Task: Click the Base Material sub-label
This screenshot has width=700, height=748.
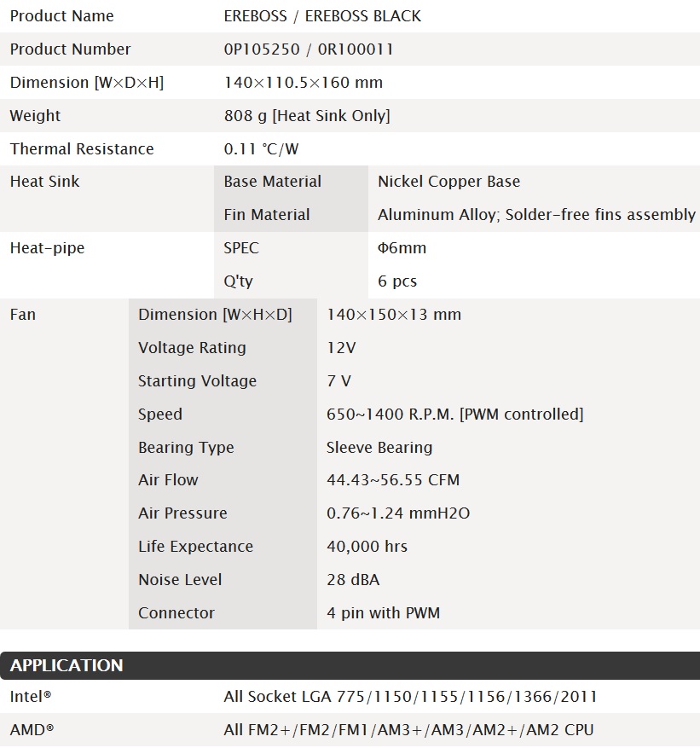Action: 272,182
